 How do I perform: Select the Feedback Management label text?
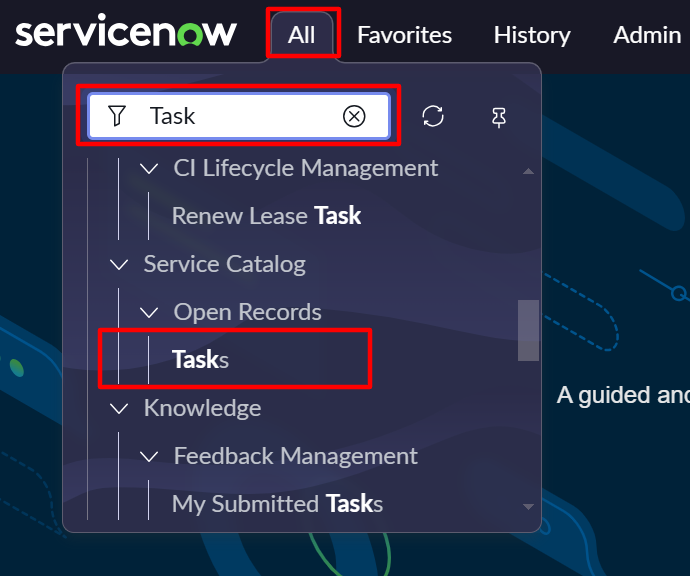coord(296,456)
